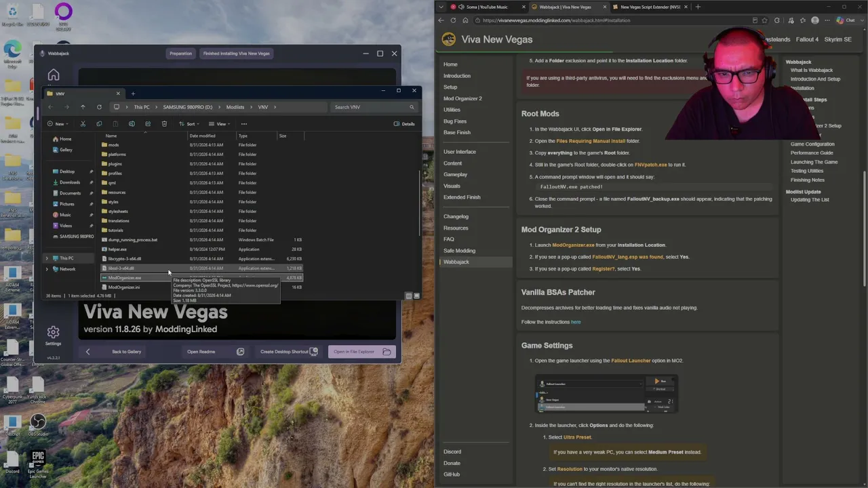Click the Cut icon in File Explorer toolbar

coord(83,124)
